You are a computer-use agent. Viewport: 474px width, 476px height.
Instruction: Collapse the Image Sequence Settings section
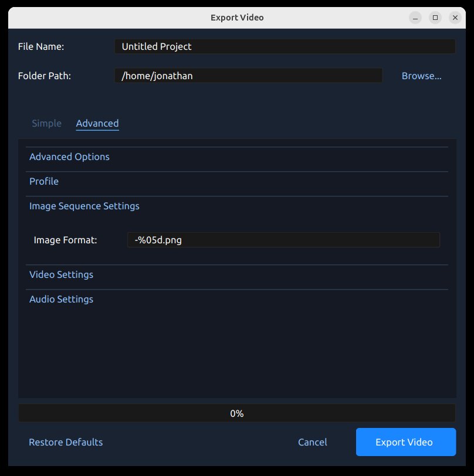click(x=84, y=206)
